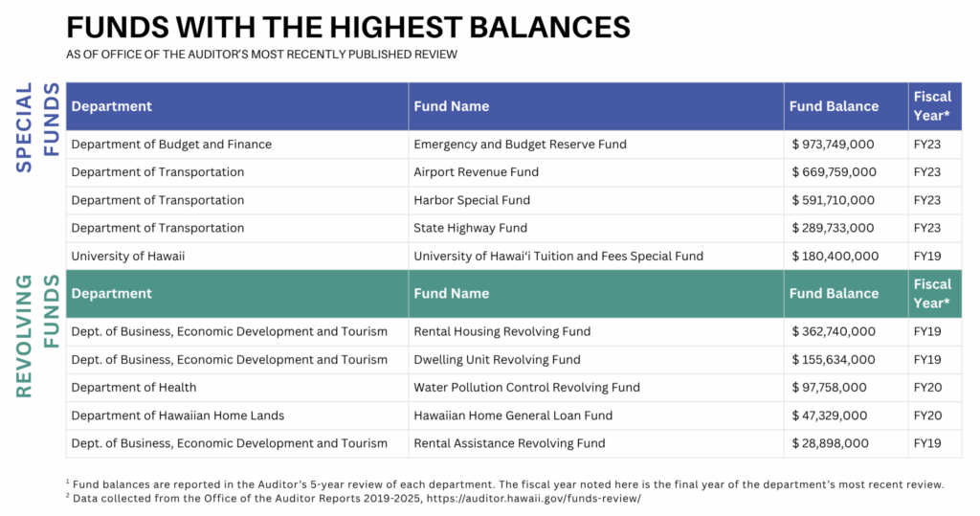980x516 pixels.
Task: Click the 'FUNDS WITH THE HIGHEST BALANCES' title
Action: click(348, 26)
